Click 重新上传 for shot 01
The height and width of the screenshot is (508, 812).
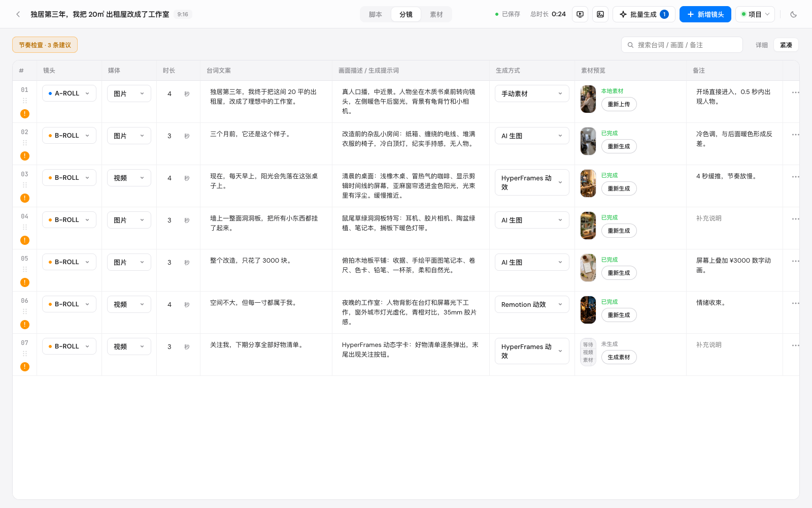coord(619,104)
